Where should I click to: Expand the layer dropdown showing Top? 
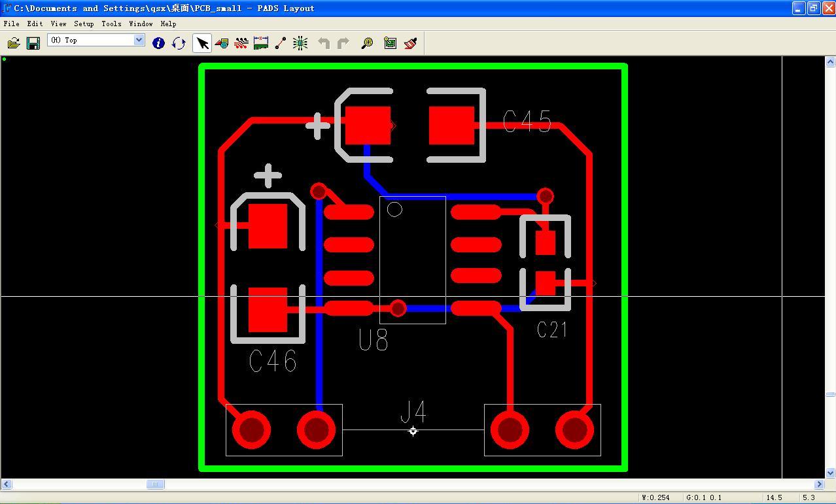click(139, 40)
